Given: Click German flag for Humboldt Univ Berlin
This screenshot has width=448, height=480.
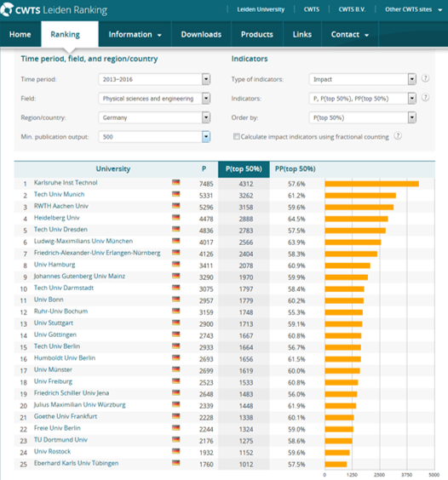Looking at the screenshot, I should pyautogui.click(x=176, y=357).
